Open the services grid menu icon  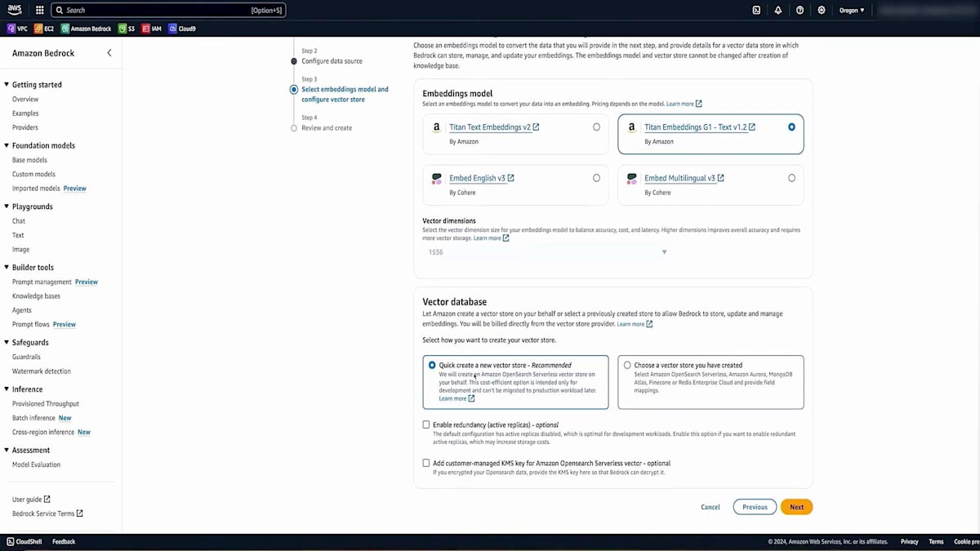(x=39, y=11)
